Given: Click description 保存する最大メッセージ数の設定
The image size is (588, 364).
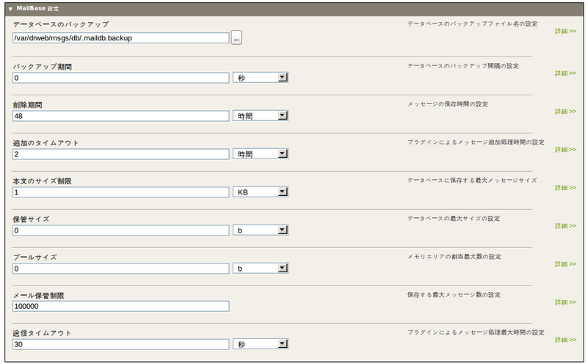Looking at the screenshot, I should (x=454, y=294).
